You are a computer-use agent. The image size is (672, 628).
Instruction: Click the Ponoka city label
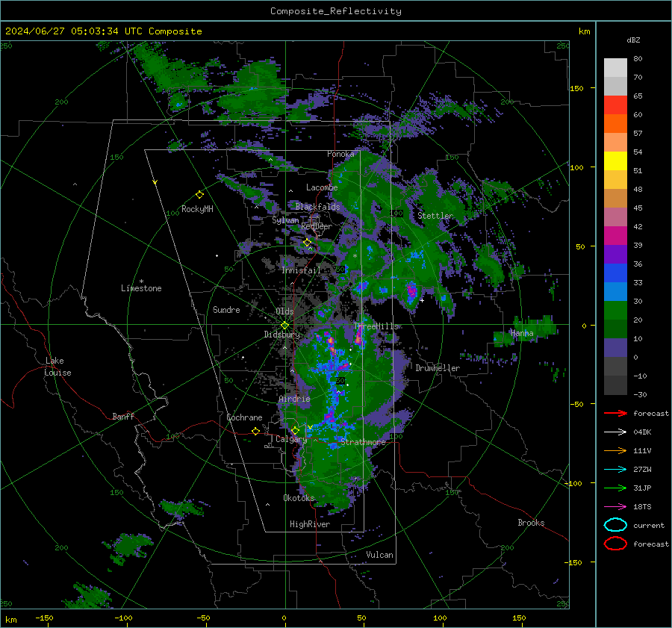point(340,154)
